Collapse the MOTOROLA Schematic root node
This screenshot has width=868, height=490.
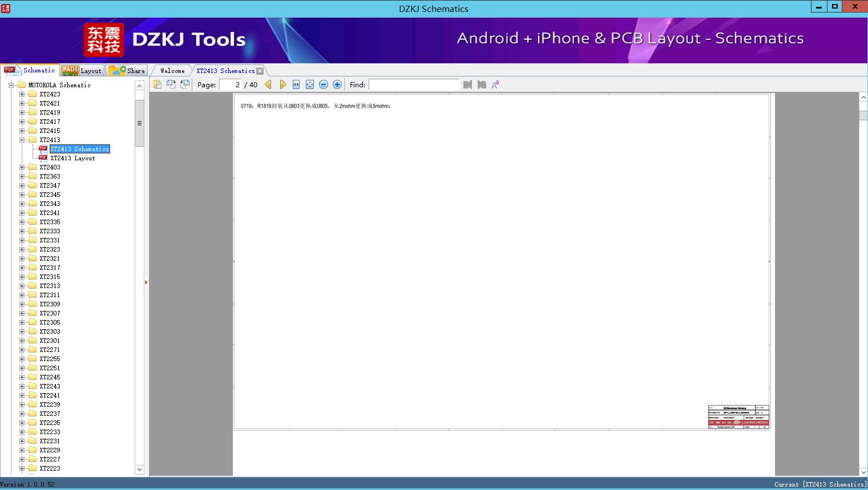click(11, 85)
